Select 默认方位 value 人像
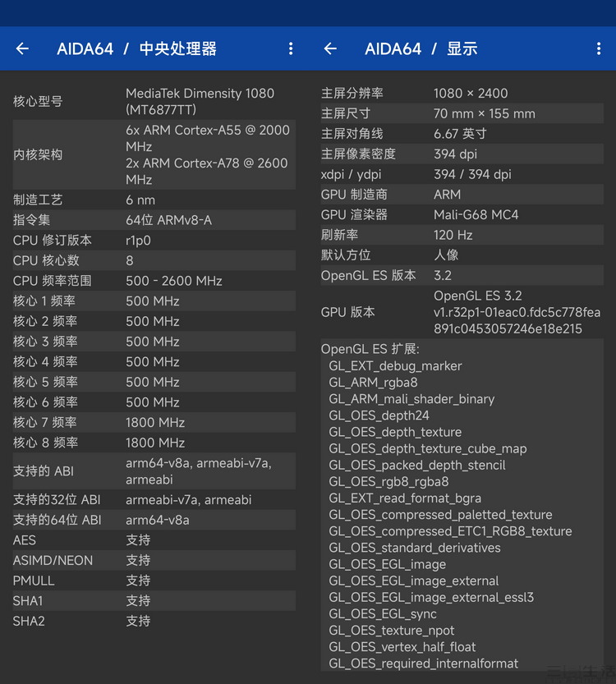This screenshot has height=684, width=616. click(446, 255)
